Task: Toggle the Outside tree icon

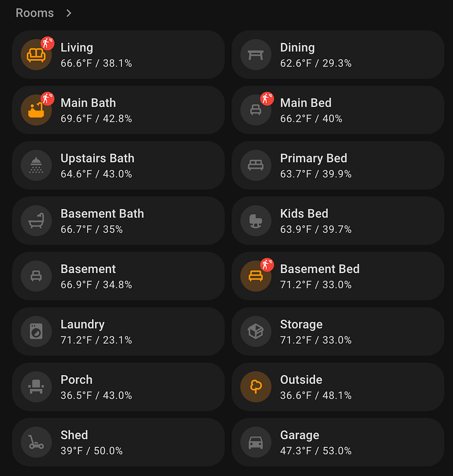Action: coord(256,387)
